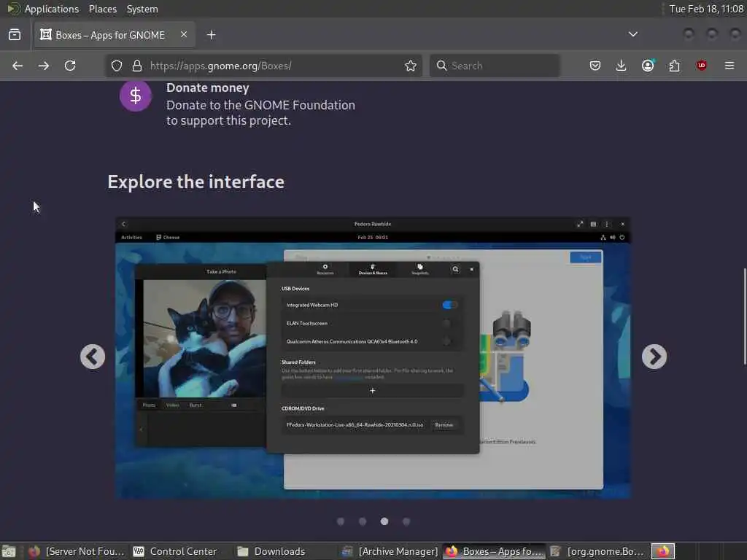Open the Firefox hamburger menu
Screen dimensions: 747x560
729,66
